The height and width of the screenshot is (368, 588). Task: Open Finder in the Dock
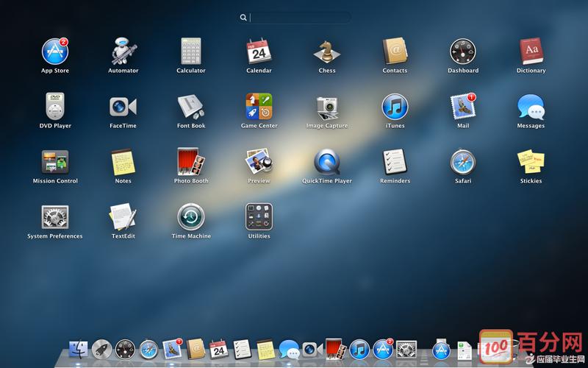tap(79, 349)
